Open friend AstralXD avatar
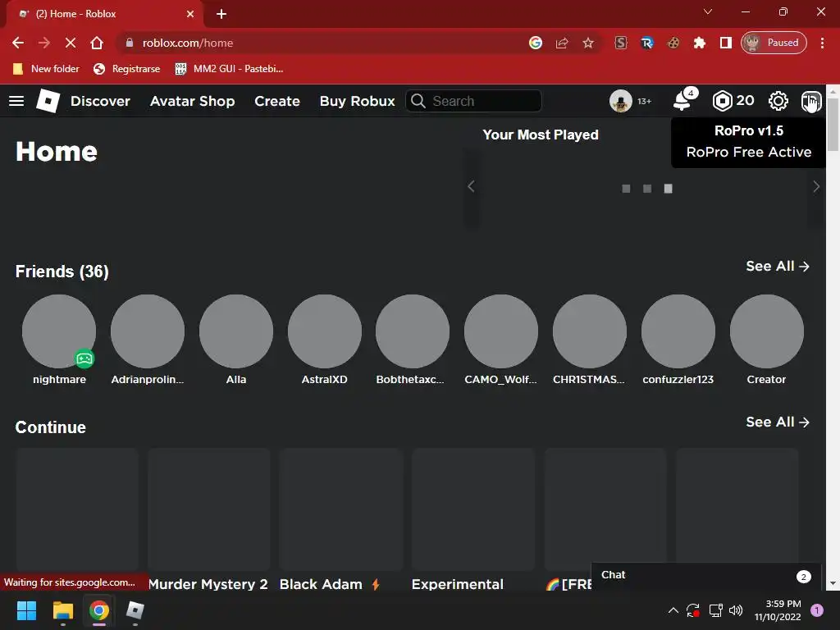The width and height of the screenshot is (840, 630). 325,331
